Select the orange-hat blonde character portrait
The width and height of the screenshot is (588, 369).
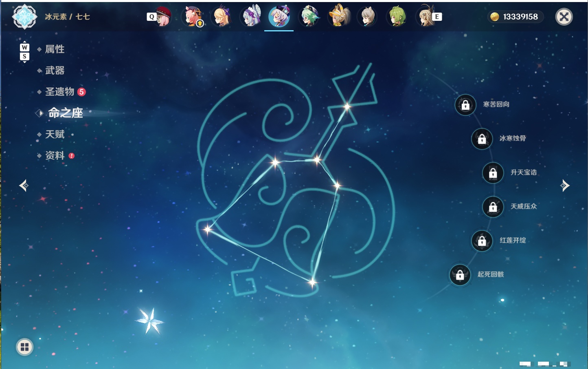(338, 17)
